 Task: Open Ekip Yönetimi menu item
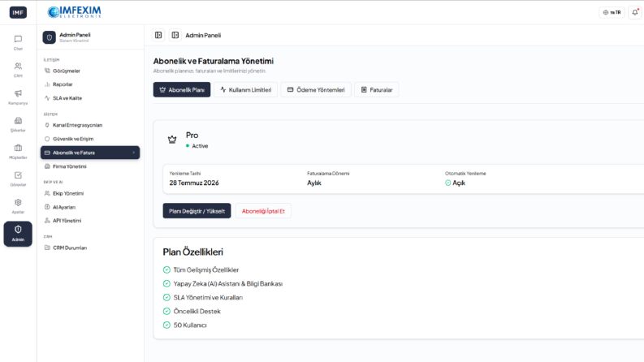click(68, 193)
